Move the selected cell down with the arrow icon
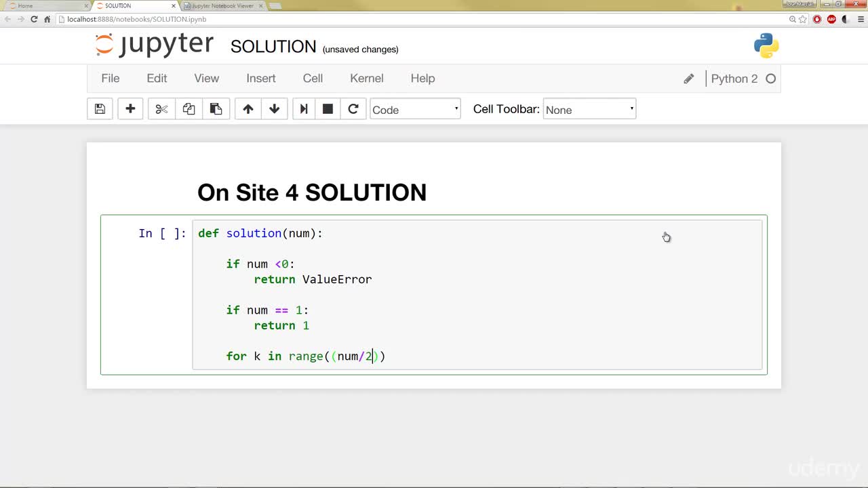Viewport: 868px width, 488px height. 274,109
